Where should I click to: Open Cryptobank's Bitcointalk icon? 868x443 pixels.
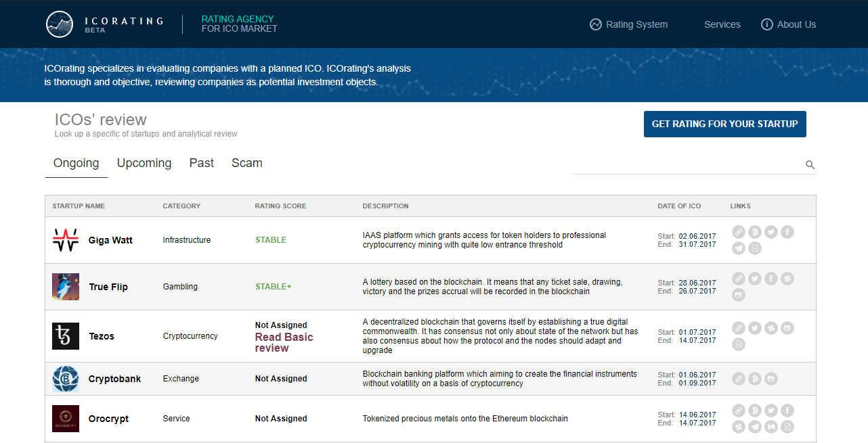755,379
